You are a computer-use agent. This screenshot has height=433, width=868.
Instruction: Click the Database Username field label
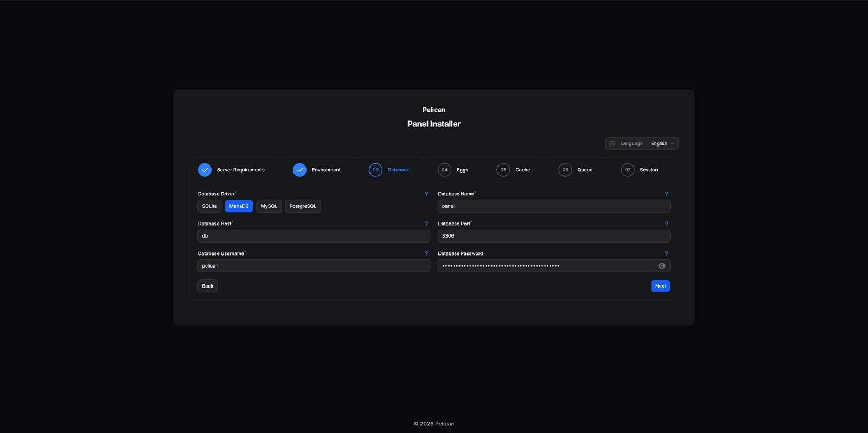(221, 253)
